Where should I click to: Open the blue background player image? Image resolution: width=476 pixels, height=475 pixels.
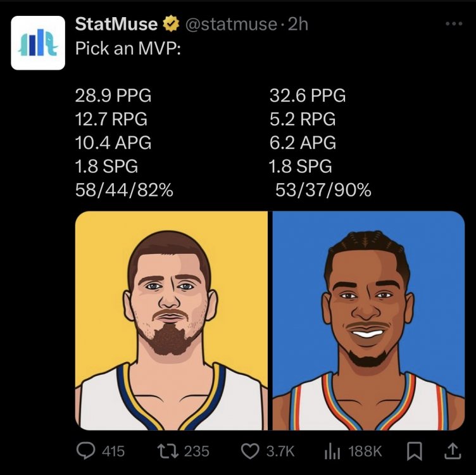pos(368,320)
